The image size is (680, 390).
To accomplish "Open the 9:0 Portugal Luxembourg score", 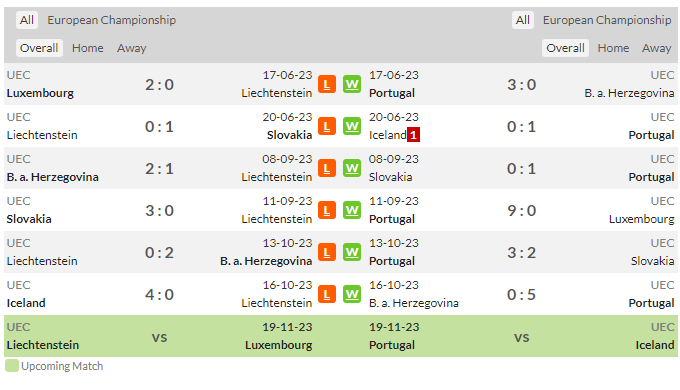I will point(522,210).
